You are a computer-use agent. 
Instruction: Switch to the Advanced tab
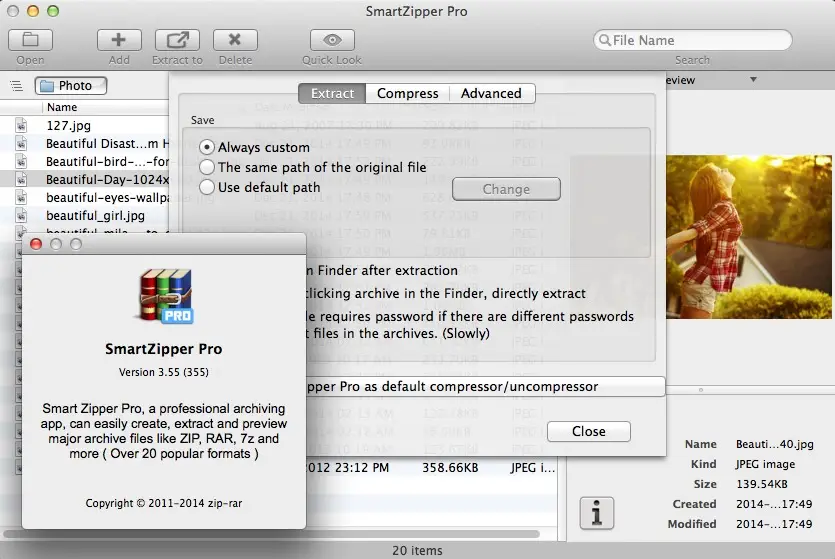click(x=491, y=94)
